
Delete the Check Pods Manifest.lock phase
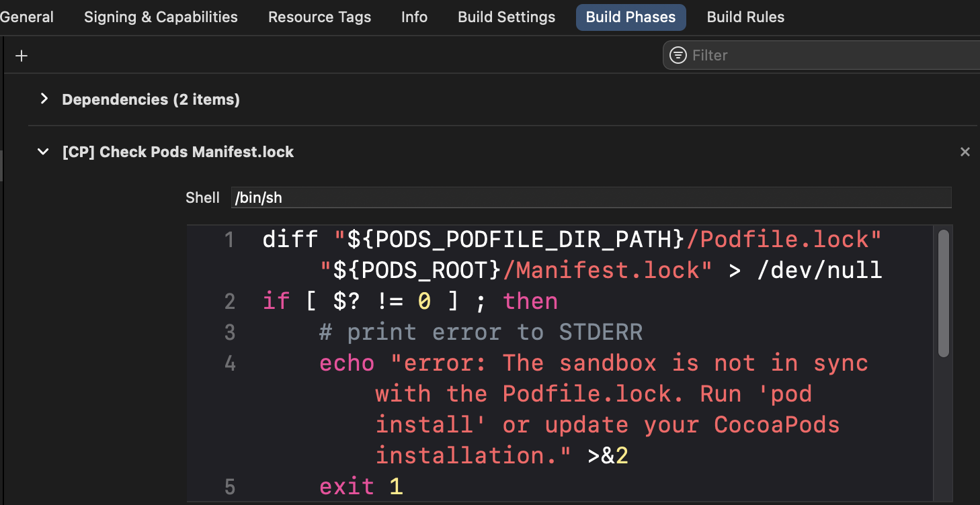[965, 152]
